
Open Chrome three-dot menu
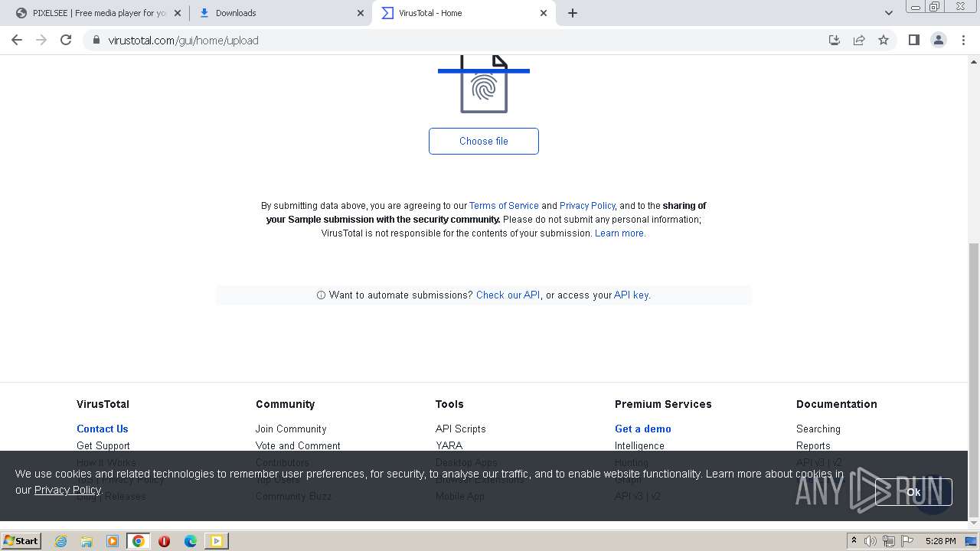click(x=963, y=40)
